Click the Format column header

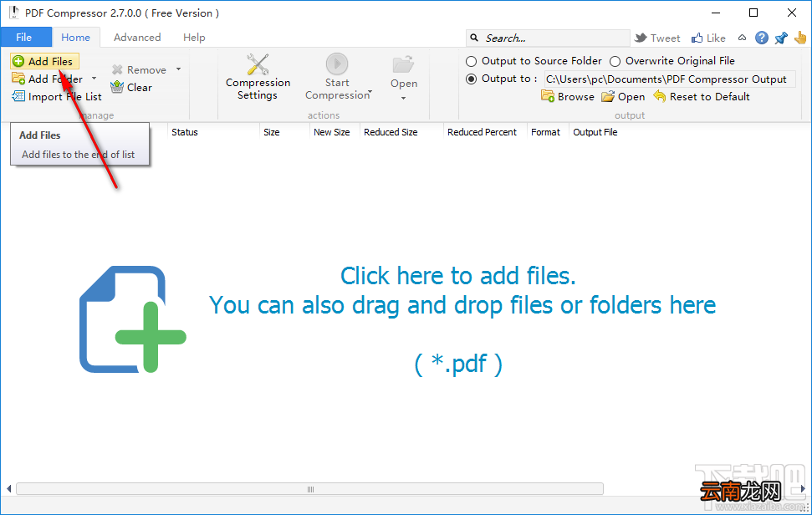tap(548, 132)
